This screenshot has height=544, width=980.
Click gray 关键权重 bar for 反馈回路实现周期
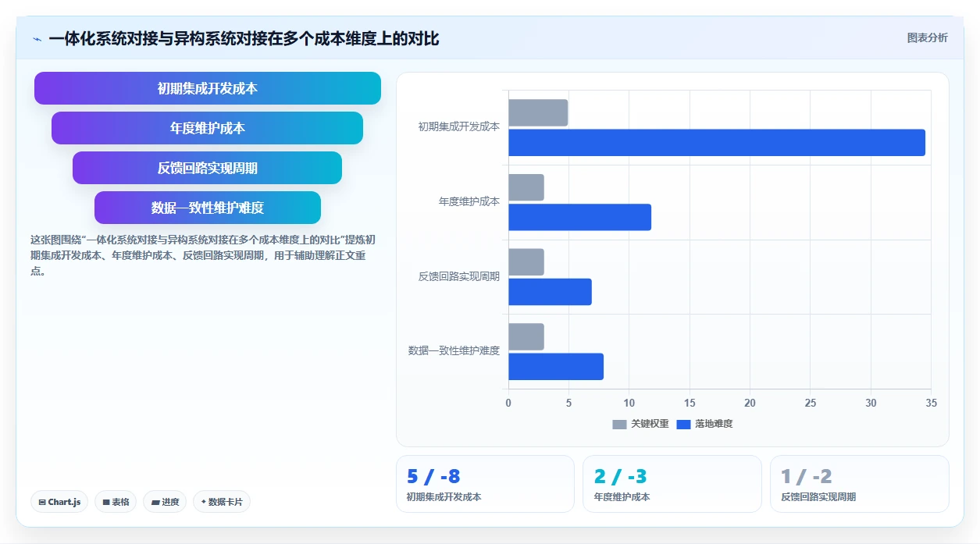pos(526,262)
